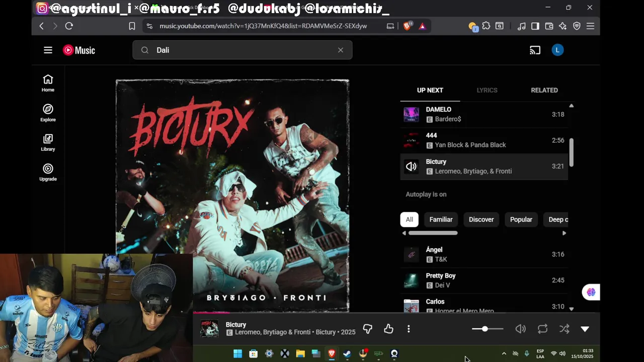Open Library in the sidebar

[48, 143]
